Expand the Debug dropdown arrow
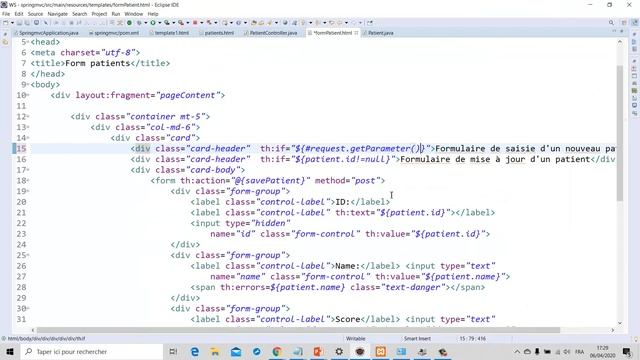640x360 pixels. 145,23
